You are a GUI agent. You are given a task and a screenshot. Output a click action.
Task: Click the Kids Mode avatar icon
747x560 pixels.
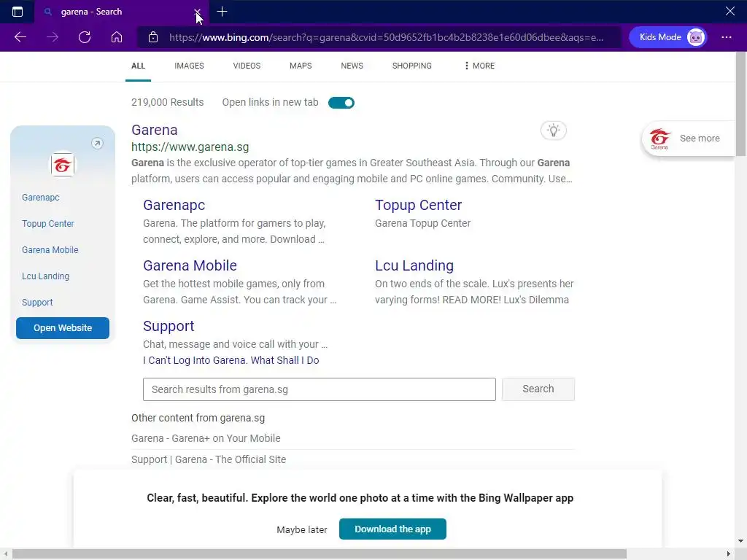pos(695,37)
